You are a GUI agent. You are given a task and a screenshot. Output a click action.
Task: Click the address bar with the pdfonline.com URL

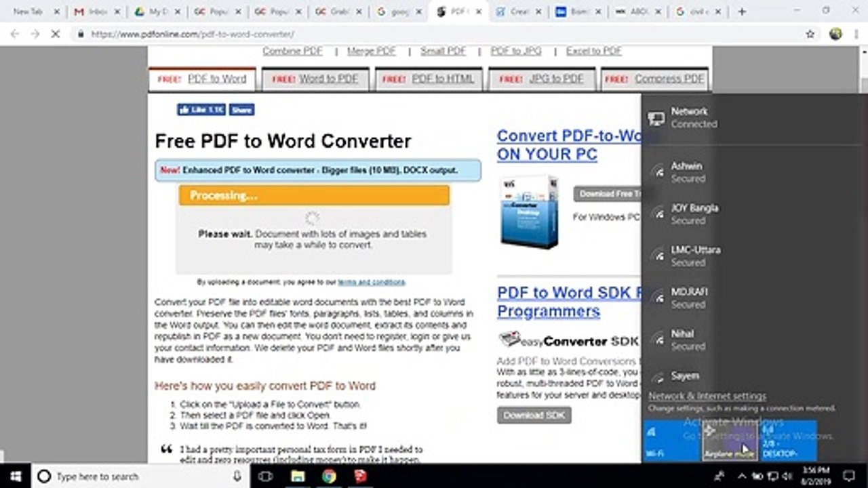434,34
